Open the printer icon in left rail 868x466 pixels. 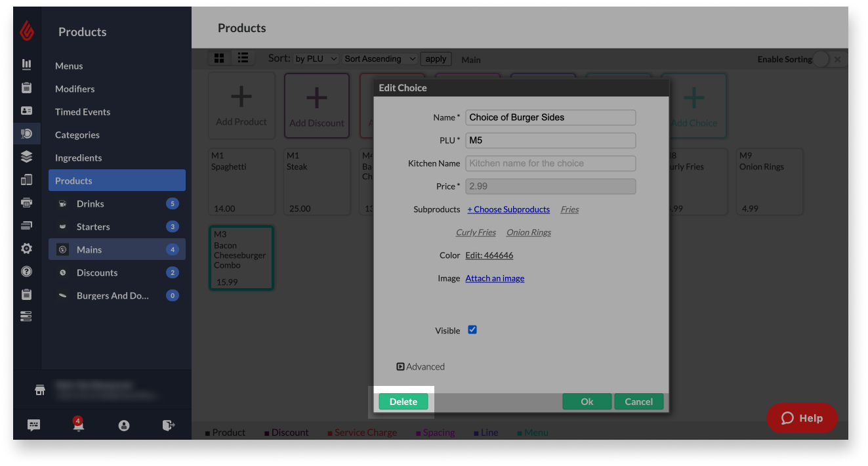coord(26,203)
